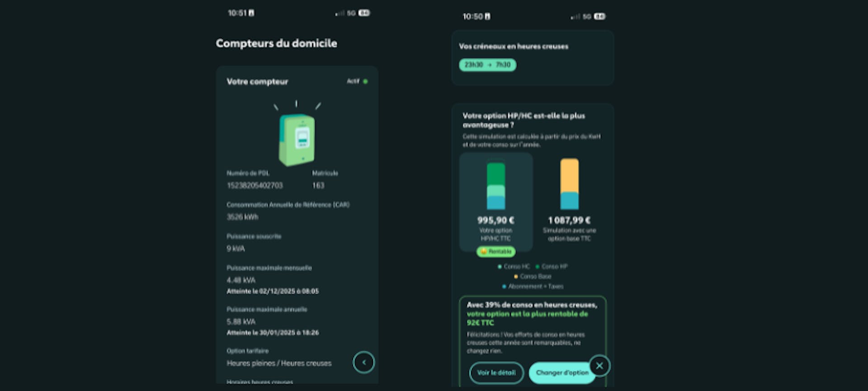Click the 'Conso HC' legend item
Screen dimensions: 868x391
pyautogui.click(x=514, y=266)
